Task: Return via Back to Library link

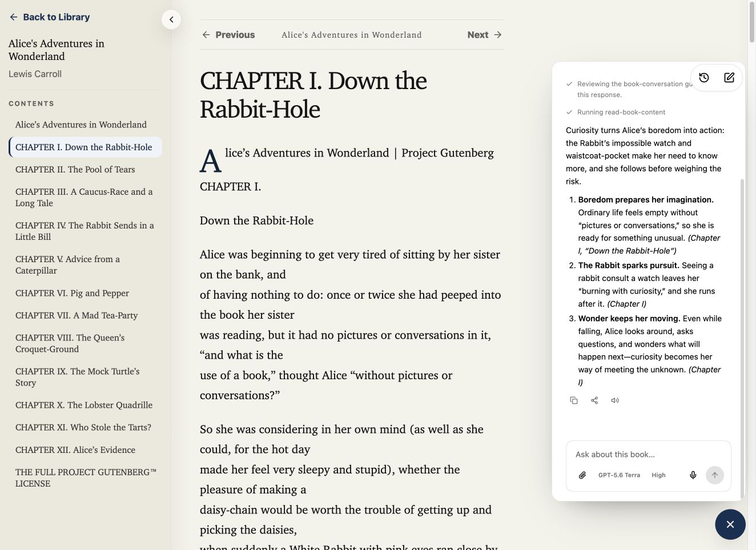Action: 50,17
